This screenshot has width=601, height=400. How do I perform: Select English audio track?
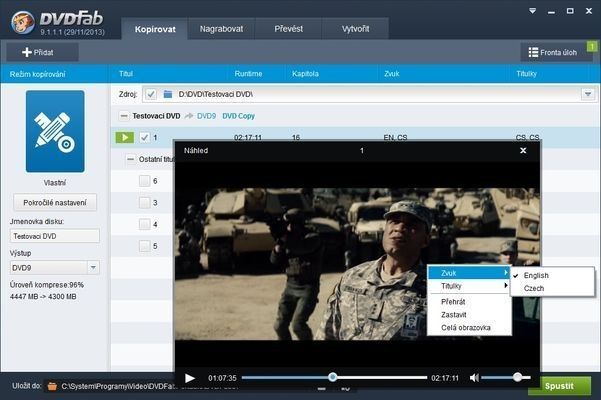tap(552, 275)
